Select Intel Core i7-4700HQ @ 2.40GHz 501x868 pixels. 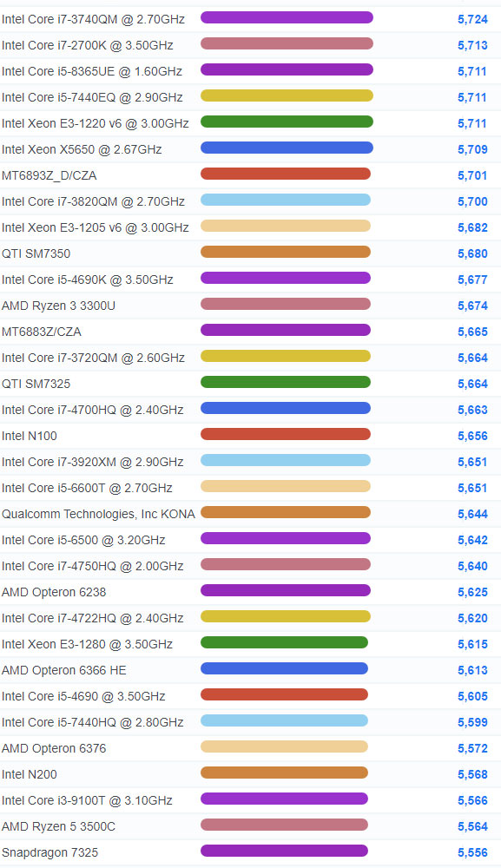pyautogui.click(x=92, y=410)
